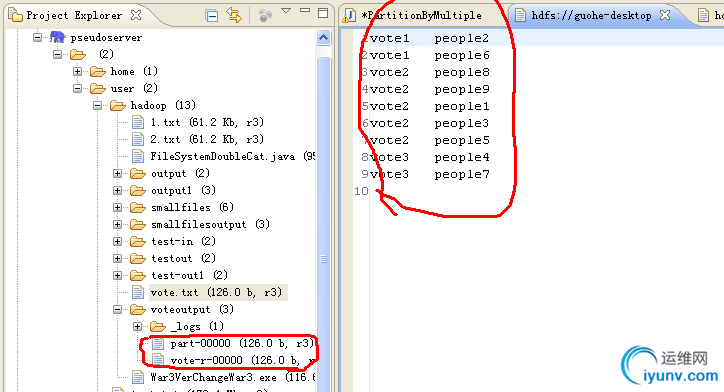
Task: Click the output1 folder icon
Action: [138, 191]
